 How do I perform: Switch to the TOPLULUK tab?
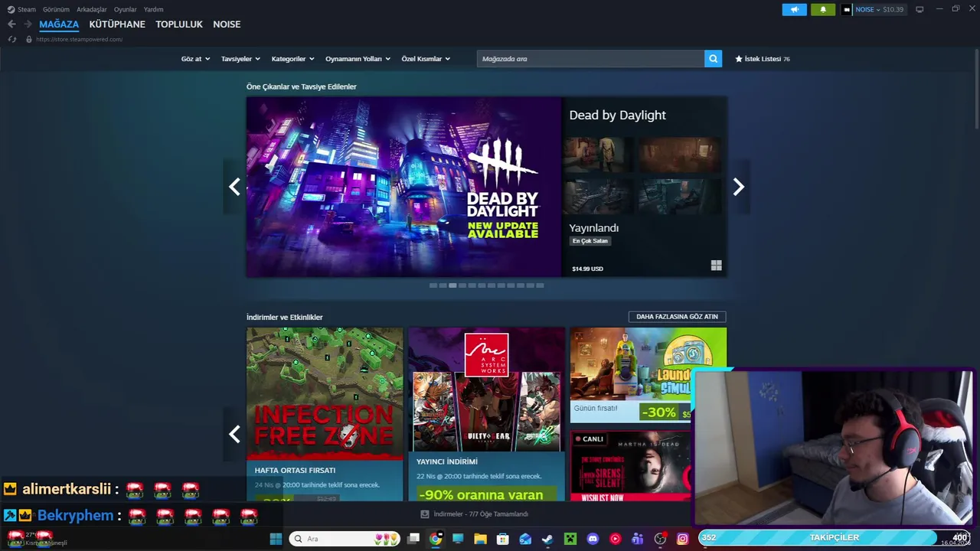[179, 24]
